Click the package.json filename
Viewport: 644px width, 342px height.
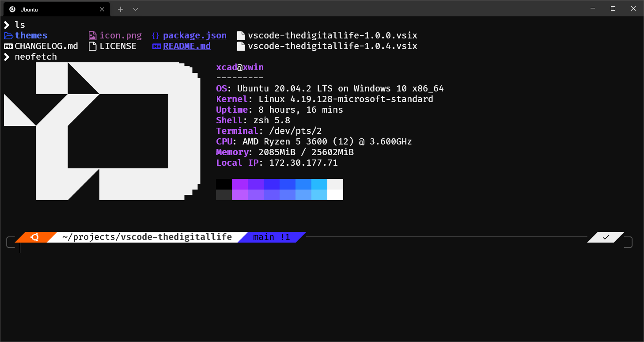195,36
